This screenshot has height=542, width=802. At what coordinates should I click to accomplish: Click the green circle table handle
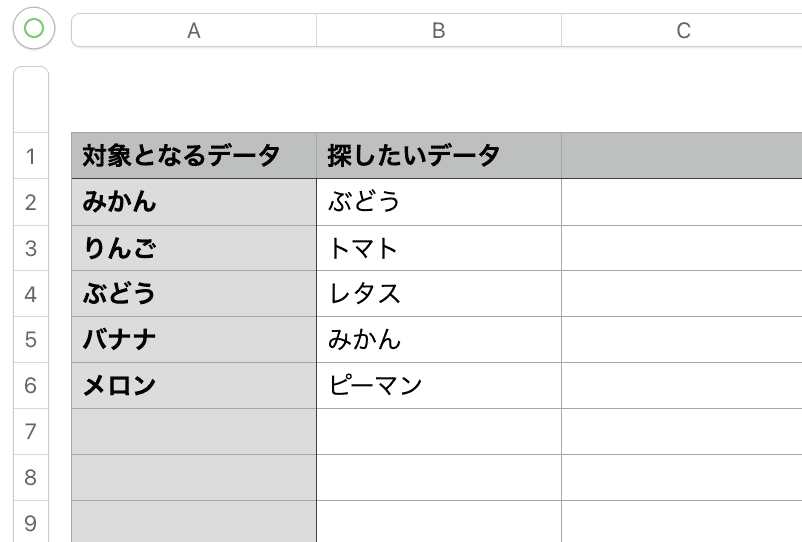tap(34, 28)
